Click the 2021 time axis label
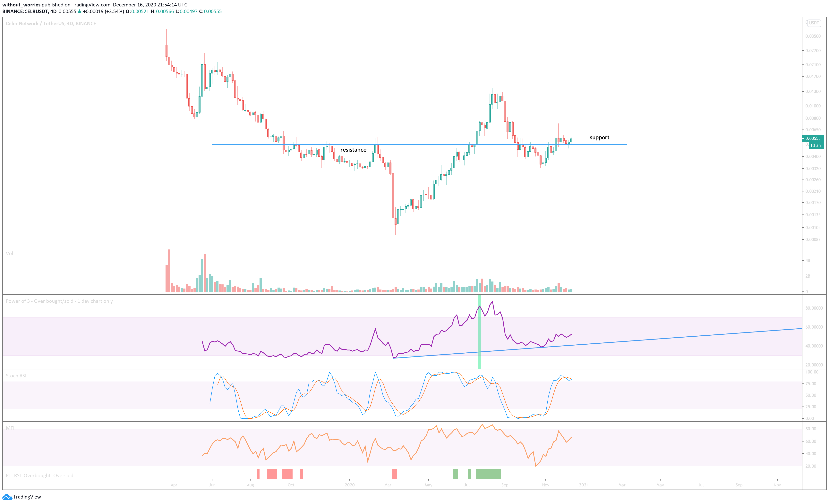Image resolution: width=829 pixels, height=504 pixels. tap(584, 485)
